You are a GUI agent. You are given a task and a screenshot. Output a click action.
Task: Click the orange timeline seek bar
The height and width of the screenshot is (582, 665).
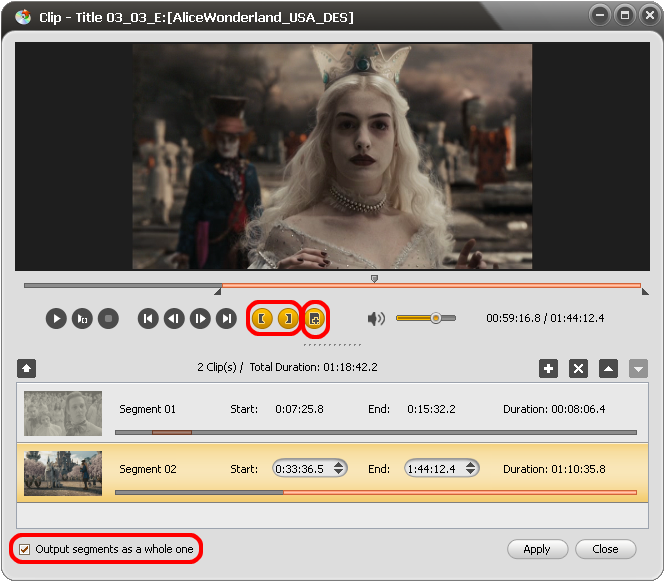(431, 285)
